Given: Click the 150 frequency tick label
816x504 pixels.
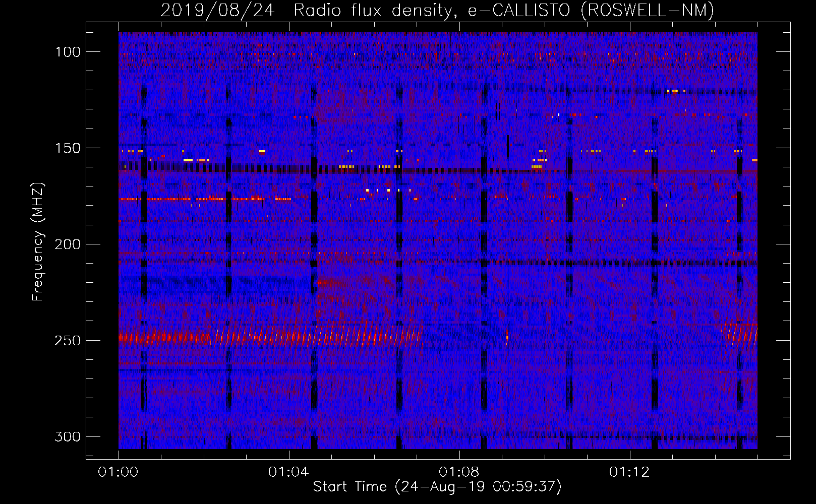Looking at the screenshot, I should tap(68, 148).
